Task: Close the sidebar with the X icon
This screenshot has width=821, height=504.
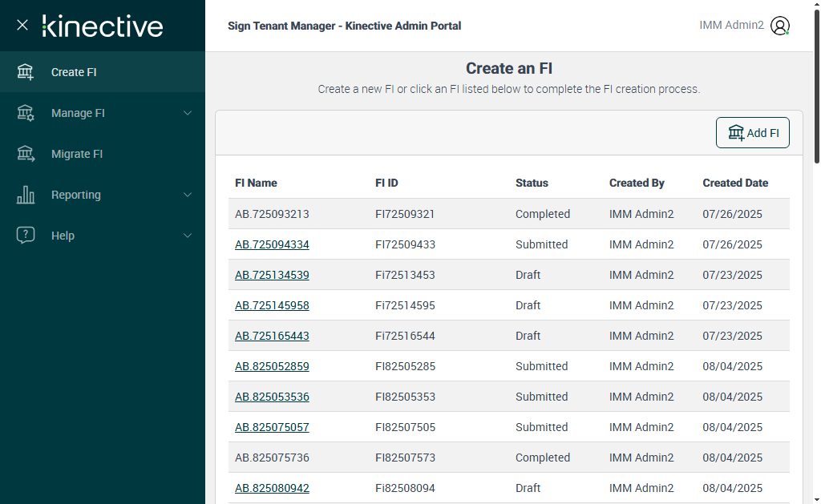Action: click(x=22, y=25)
